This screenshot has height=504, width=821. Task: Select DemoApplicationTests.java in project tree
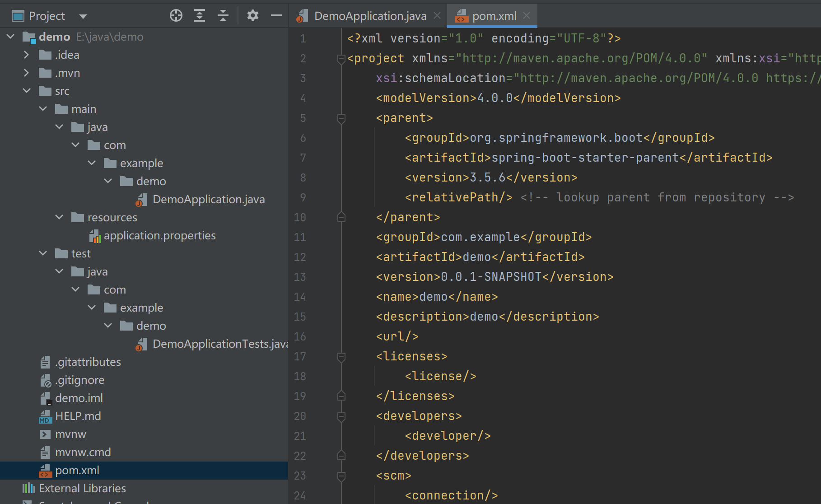(220, 344)
